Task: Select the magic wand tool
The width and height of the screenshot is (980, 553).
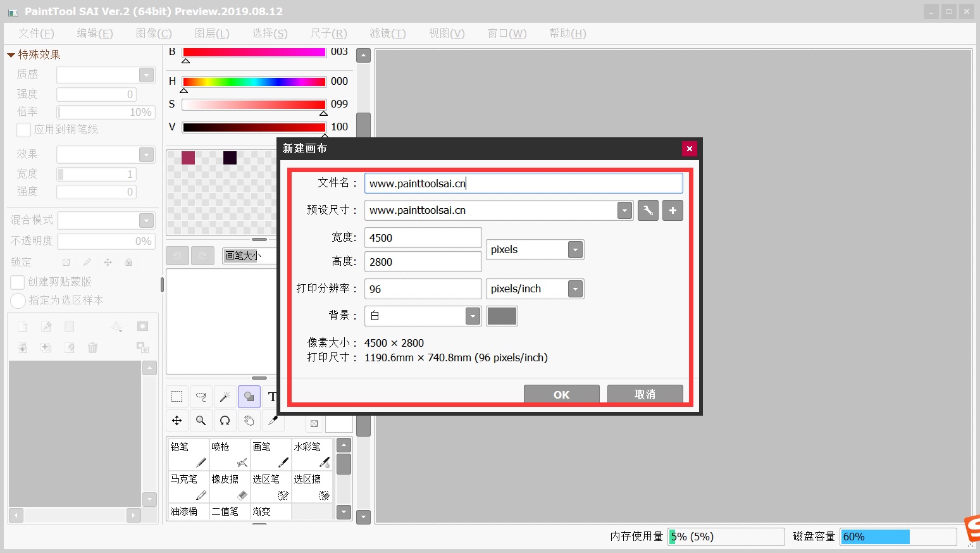Action: tap(225, 397)
